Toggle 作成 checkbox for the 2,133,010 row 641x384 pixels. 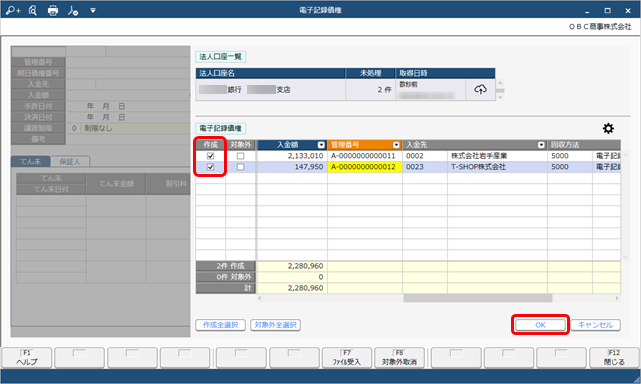pyautogui.click(x=211, y=156)
